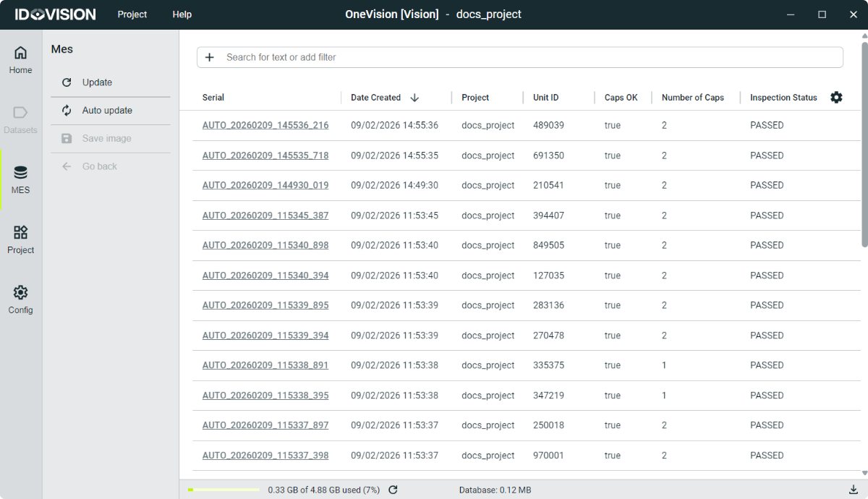Viewport: 868px width, 499px height.
Task: Click the plus icon to add filter
Action: 210,57
